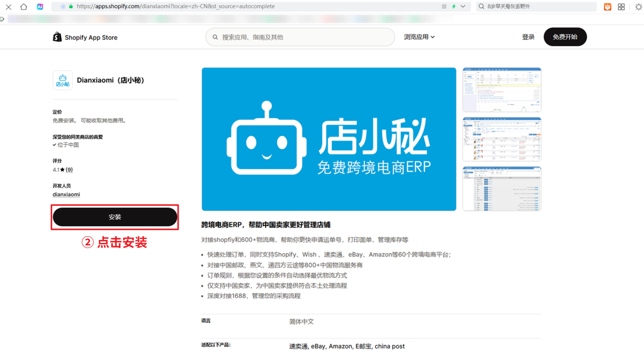The width and height of the screenshot is (644, 354).
Task: Click the large 店小秘 banner image
Action: (x=329, y=139)
